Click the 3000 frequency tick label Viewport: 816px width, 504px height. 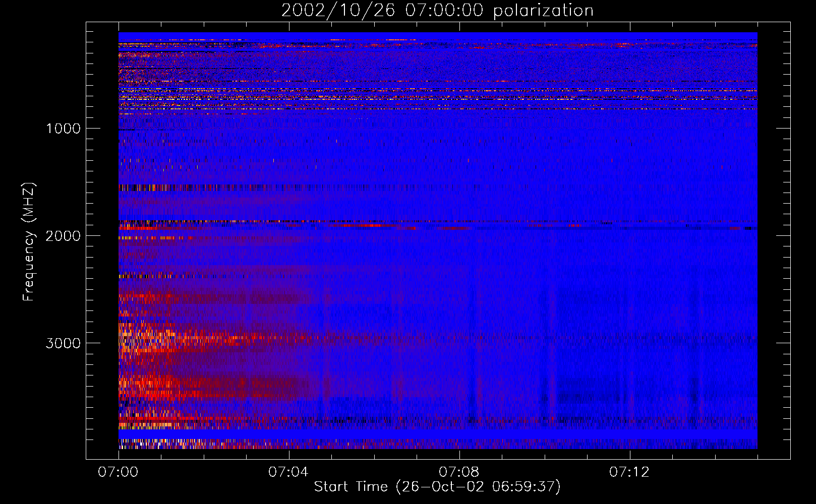tap(63, 343)
